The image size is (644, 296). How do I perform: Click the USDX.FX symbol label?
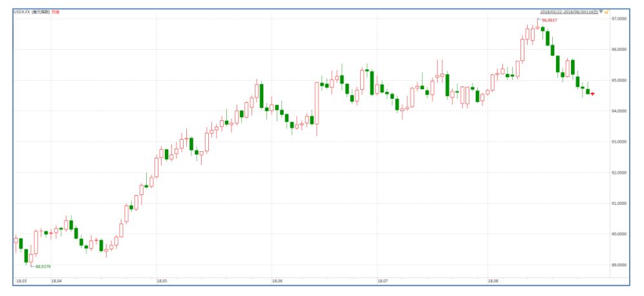(21, 12)
